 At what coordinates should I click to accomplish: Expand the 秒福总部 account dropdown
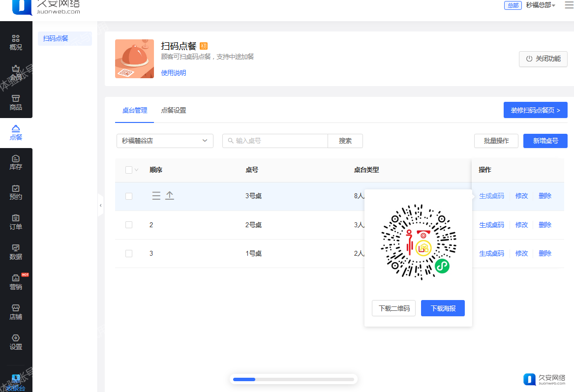click(541, 5)
